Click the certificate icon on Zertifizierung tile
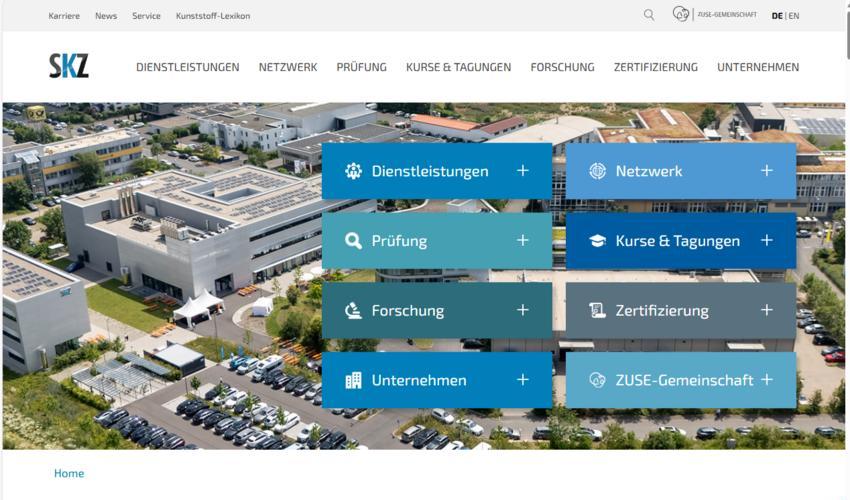The height and width of the screenshot is (500, 850). (597, 310)
